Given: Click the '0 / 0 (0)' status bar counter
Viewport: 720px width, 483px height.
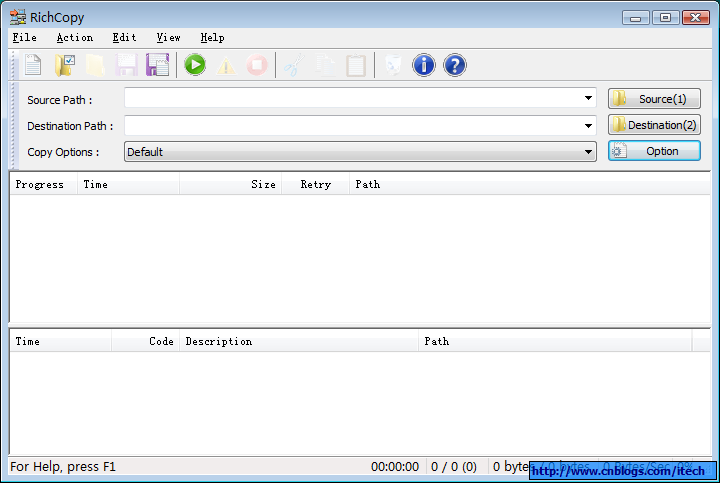Looking at the screenshot, I should point(454,467).
